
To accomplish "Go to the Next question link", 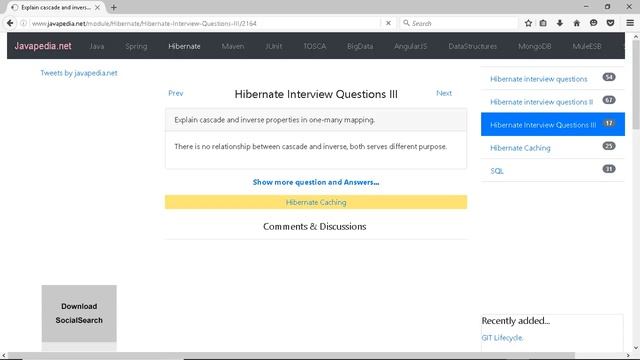I will point(444,93).
